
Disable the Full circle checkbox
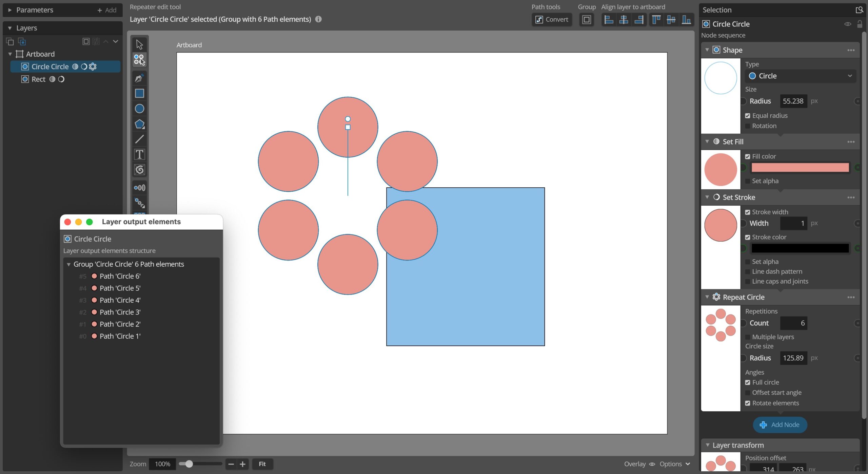tap(749, 382)
